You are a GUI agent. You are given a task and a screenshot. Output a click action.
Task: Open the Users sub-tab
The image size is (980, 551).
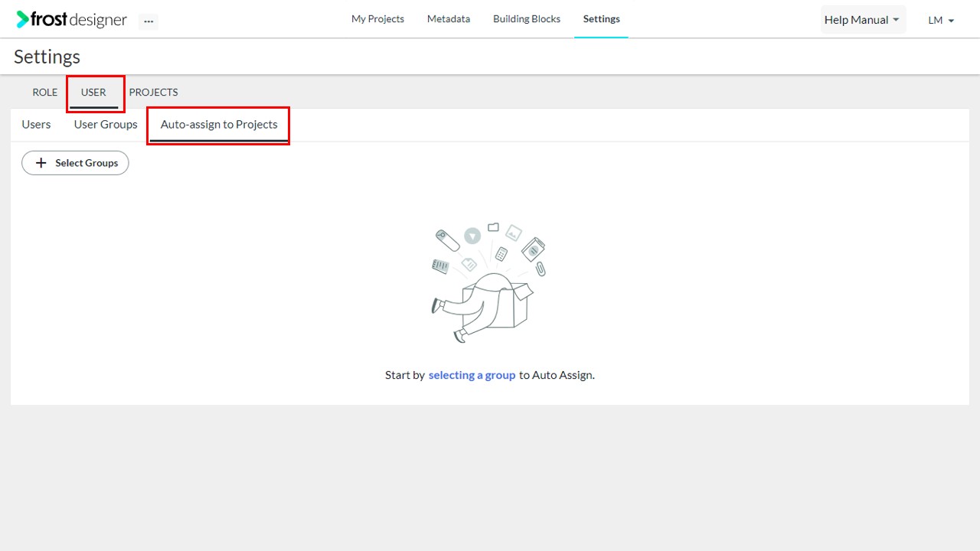tap(36, 124)
